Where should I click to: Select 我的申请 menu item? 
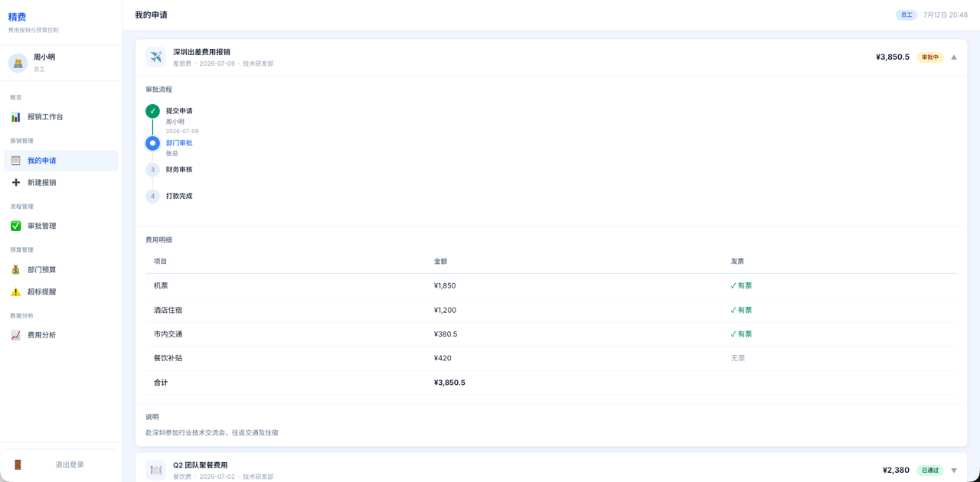point(61,161)
